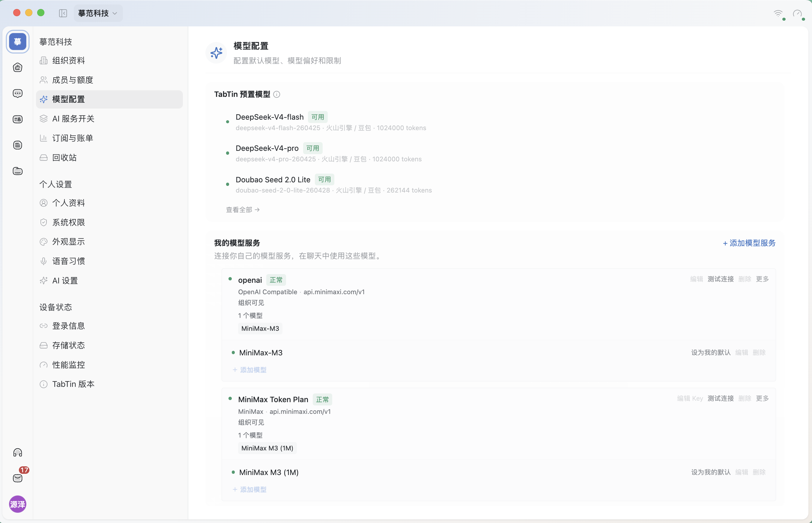Screen dimensions: 812x523
Task: Open 系统权限 settings
Action: [109, 223]
